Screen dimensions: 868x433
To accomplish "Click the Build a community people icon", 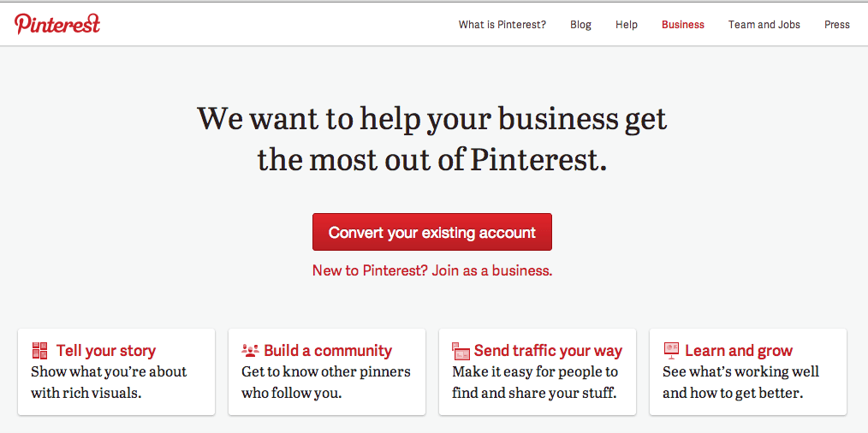I will 250,350.
